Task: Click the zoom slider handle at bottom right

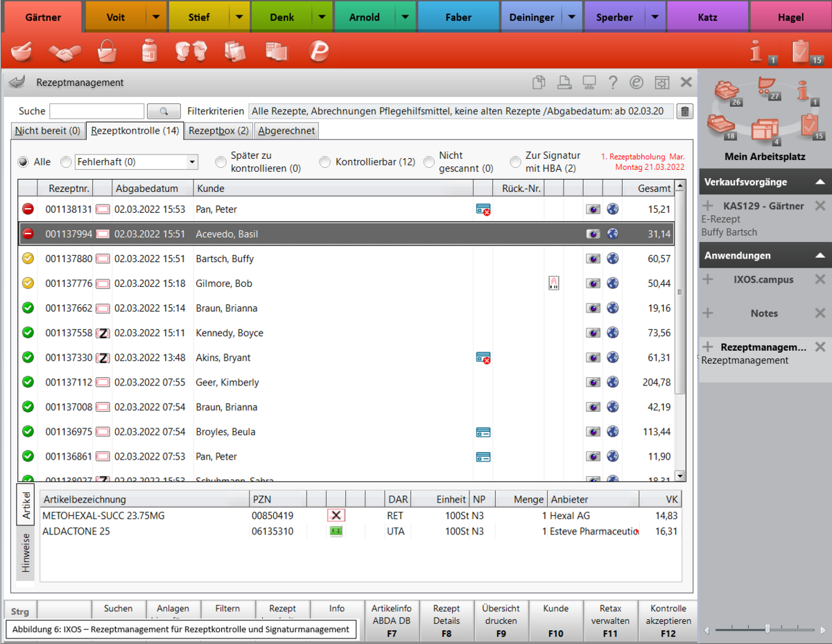Action: (x=768, y=629)
